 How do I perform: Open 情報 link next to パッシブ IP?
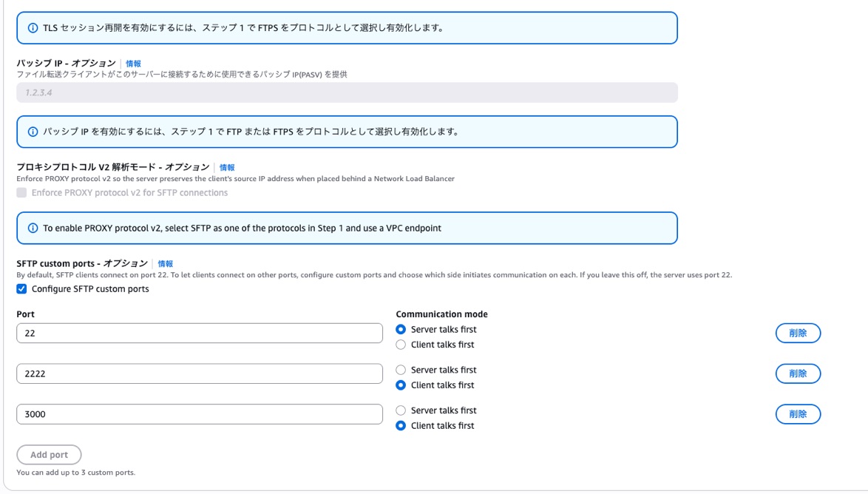(133, 64)
